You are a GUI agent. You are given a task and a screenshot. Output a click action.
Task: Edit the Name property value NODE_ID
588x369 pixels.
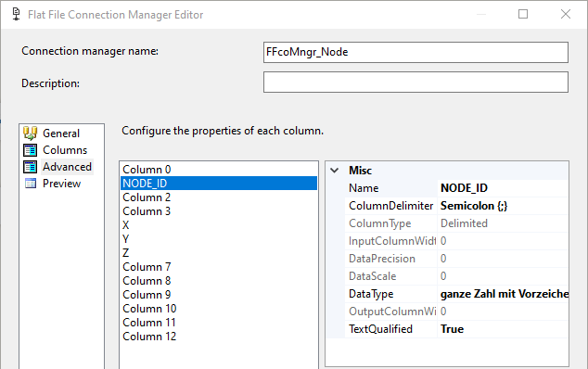503,188
